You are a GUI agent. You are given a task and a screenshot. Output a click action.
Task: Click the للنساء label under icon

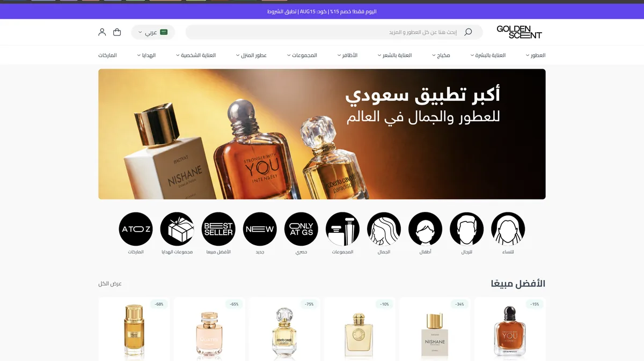tap(508, 252)
